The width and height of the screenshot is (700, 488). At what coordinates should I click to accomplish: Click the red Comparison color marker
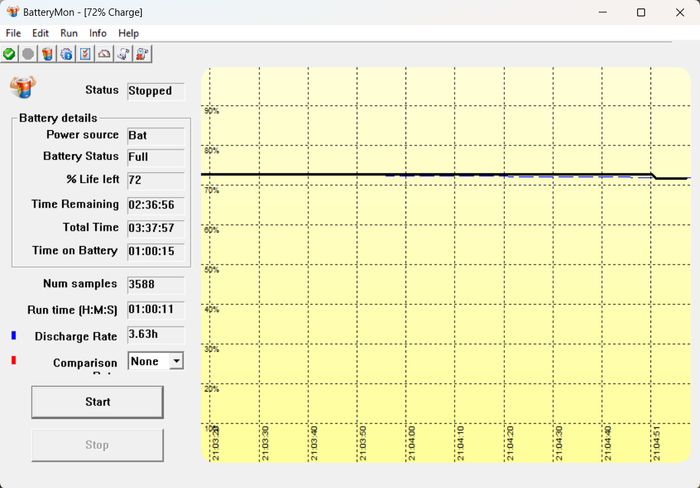[x=14, y=360]
